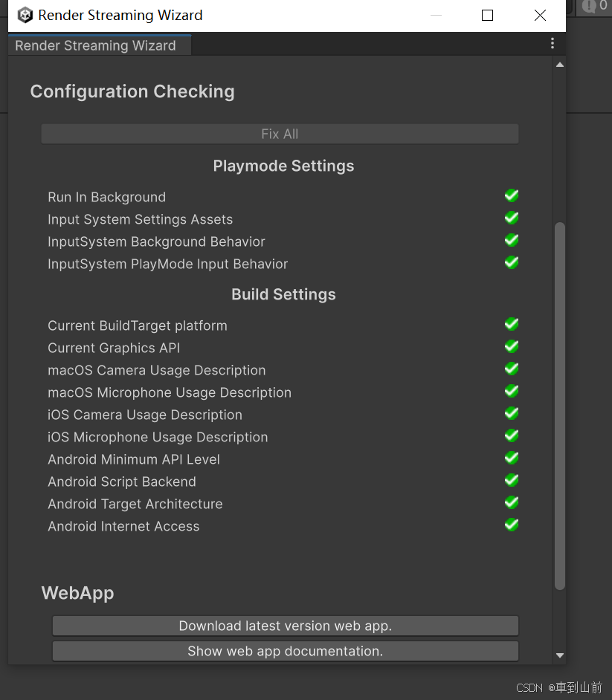The height and width of the screenshot is (700, 612).
Task: Click check icon for macOS Camera Usage Description
Action: (x=512, y=369)
